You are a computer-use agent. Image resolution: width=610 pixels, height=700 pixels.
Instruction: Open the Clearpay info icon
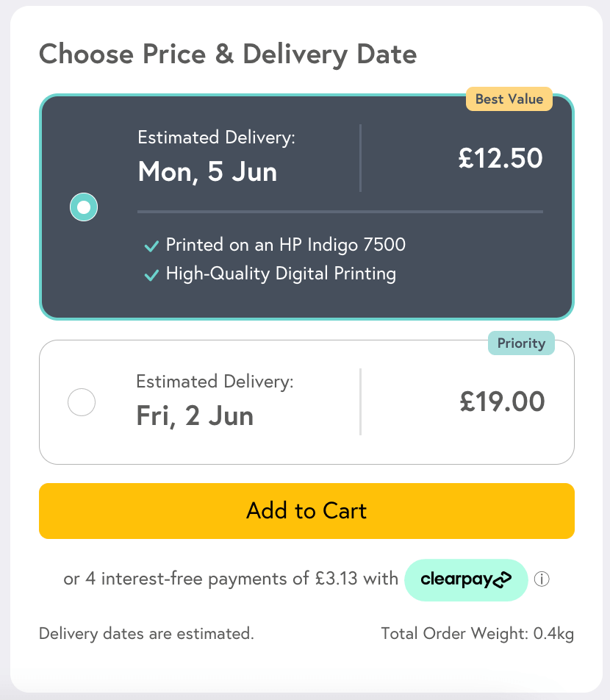(542, 579)
